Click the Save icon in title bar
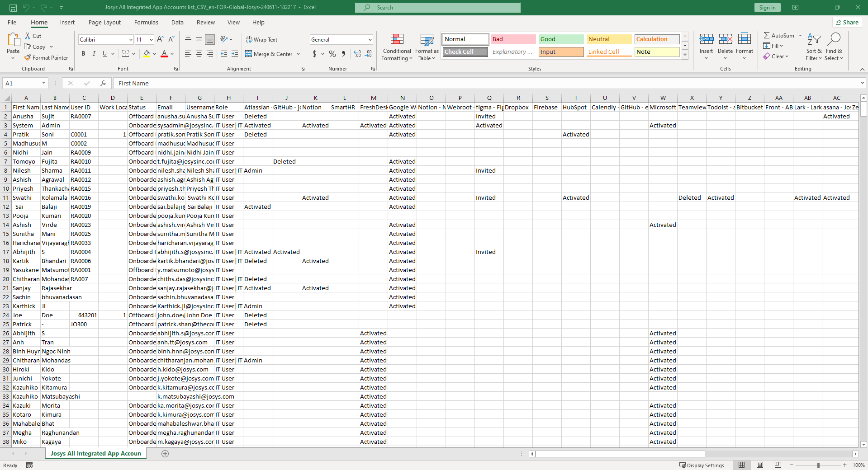The width and height of the screenshot is (868, 470). click(x=13, y=7)
